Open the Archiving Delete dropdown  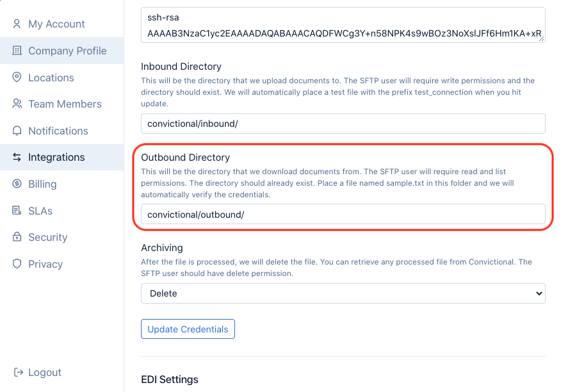coord(343,293)
